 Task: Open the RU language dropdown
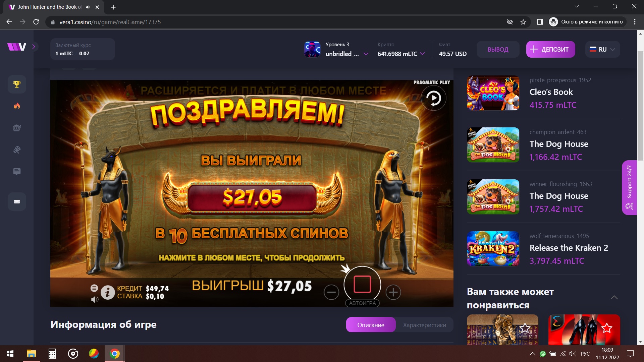(603, 50)
